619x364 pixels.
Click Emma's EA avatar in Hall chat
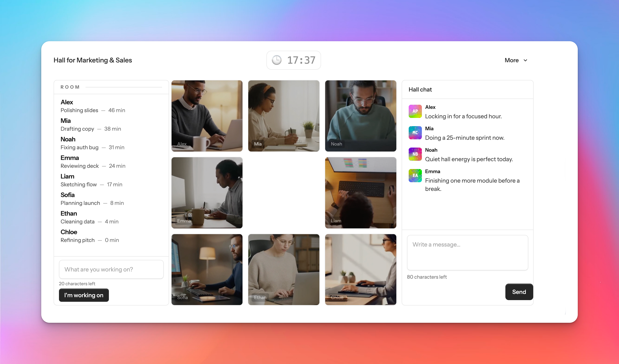(x=415, y=175)
